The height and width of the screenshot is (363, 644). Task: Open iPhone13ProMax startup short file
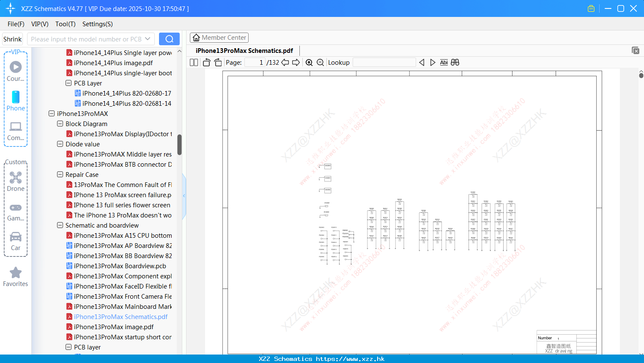tap(119, 337)
